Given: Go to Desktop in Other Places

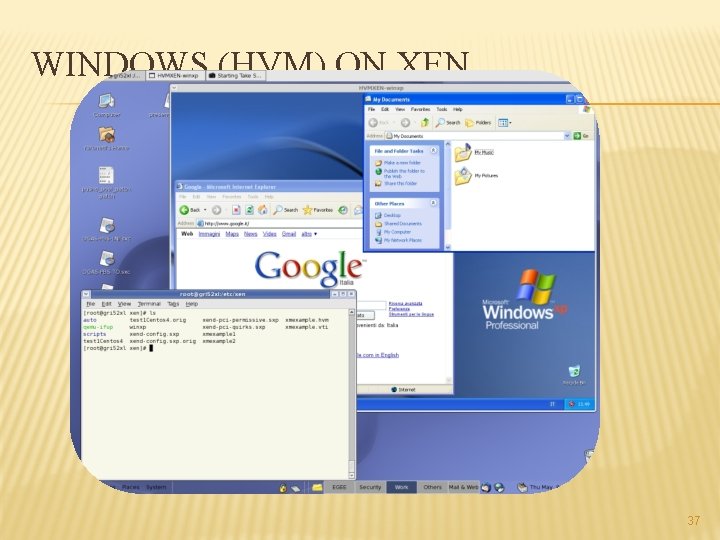Looking at the screenshot, I should point(388,215).
